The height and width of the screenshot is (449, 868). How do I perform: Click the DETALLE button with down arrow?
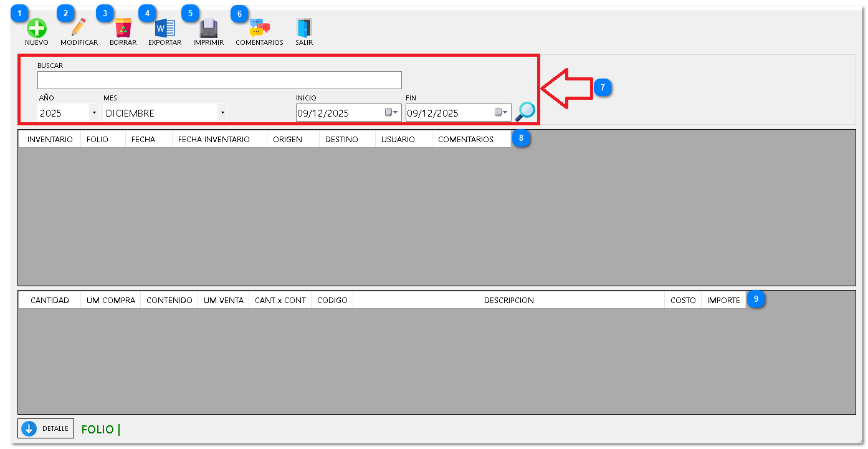[x=45, y=428]
